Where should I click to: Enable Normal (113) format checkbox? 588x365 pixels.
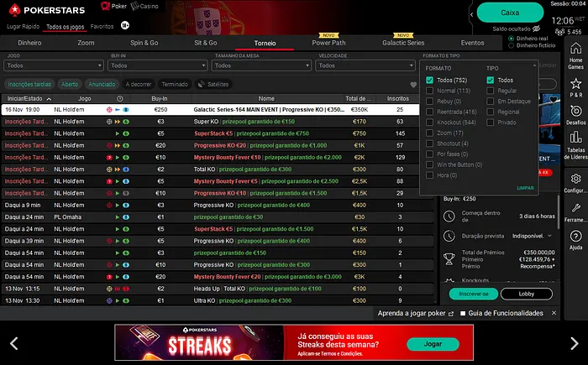(x=430, y=91)
